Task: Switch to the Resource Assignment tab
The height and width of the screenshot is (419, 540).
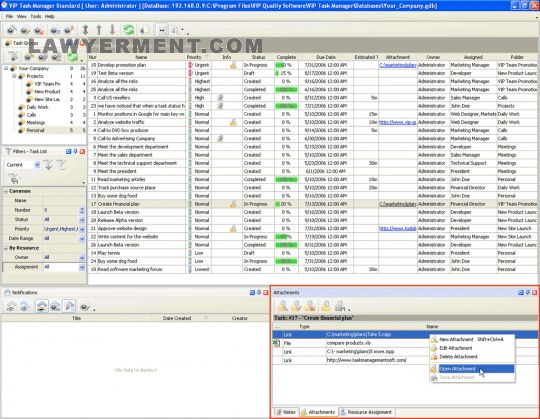Action: click(x=366, y=412)
